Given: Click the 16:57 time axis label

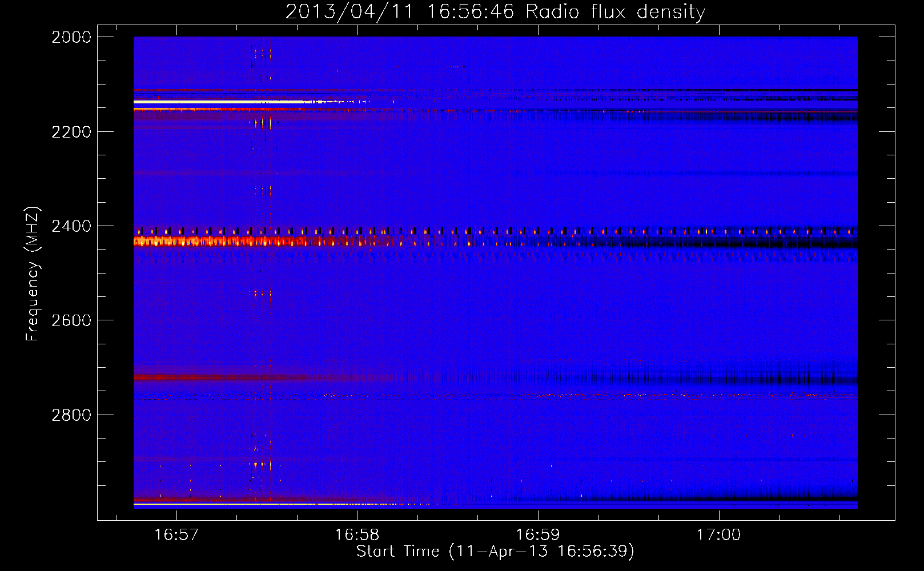Looking at the screenshot, I should 176,534.
